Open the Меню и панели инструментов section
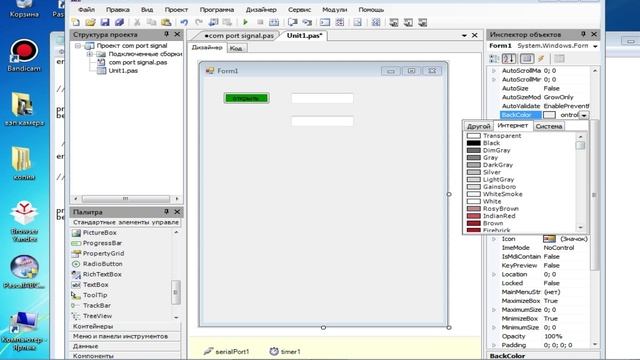The height and width of the screenshot is (360, 640). tap(125, 336)
